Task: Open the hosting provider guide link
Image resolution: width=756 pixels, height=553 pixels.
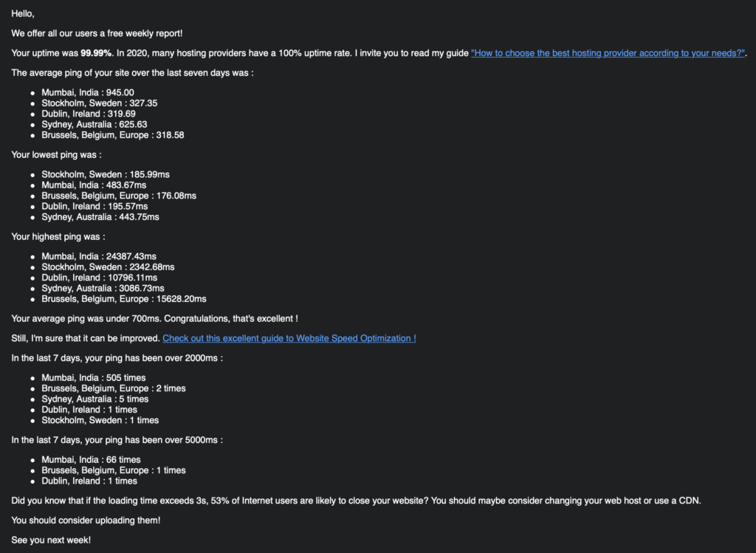Action: (608, 53)
